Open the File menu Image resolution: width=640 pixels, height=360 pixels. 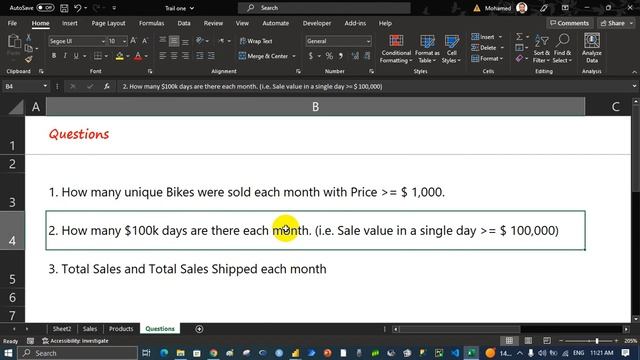coord(12,23)
